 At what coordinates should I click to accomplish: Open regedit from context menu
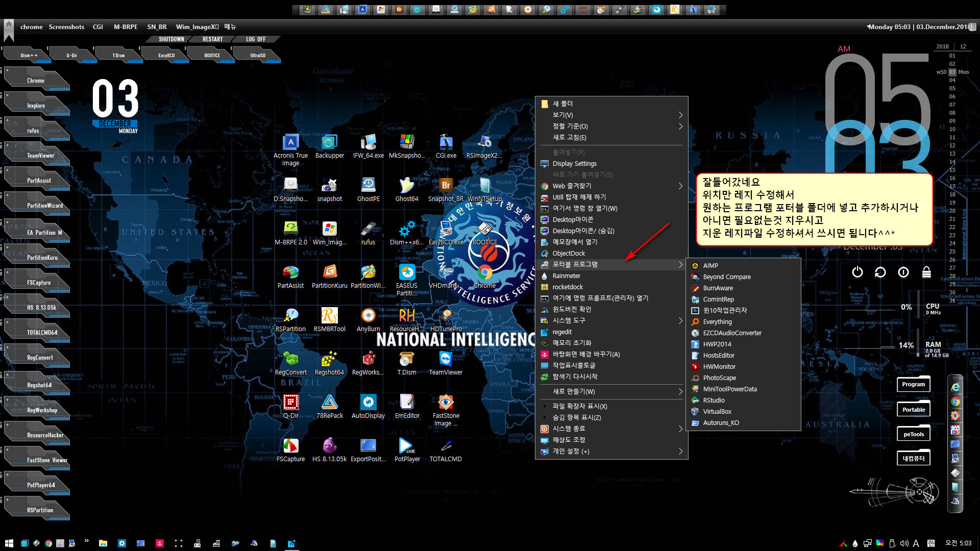click(611, 332)
